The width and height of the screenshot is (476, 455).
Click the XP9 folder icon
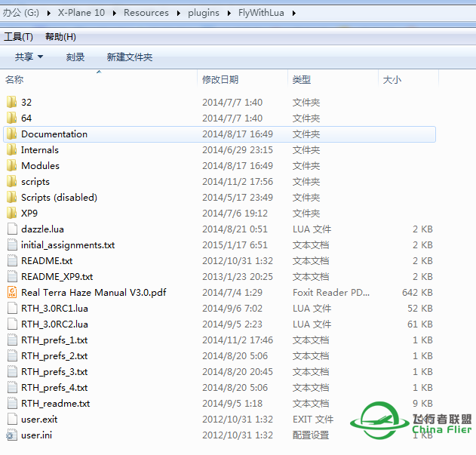click(12, 213)
